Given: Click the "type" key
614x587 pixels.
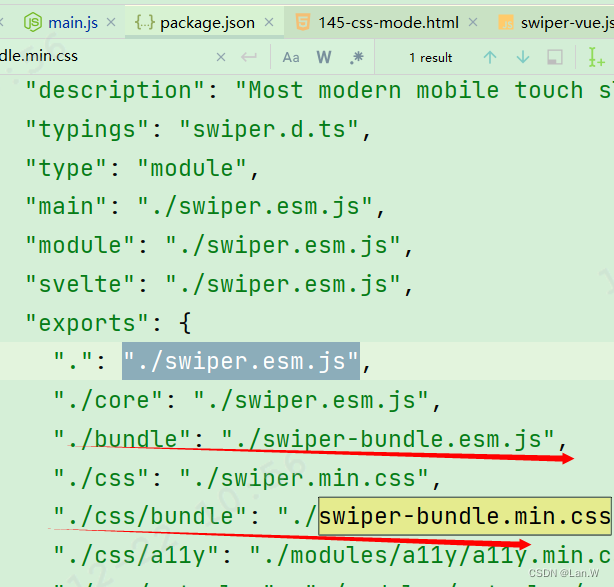Looking at the screenshot, I should (66, 168).
